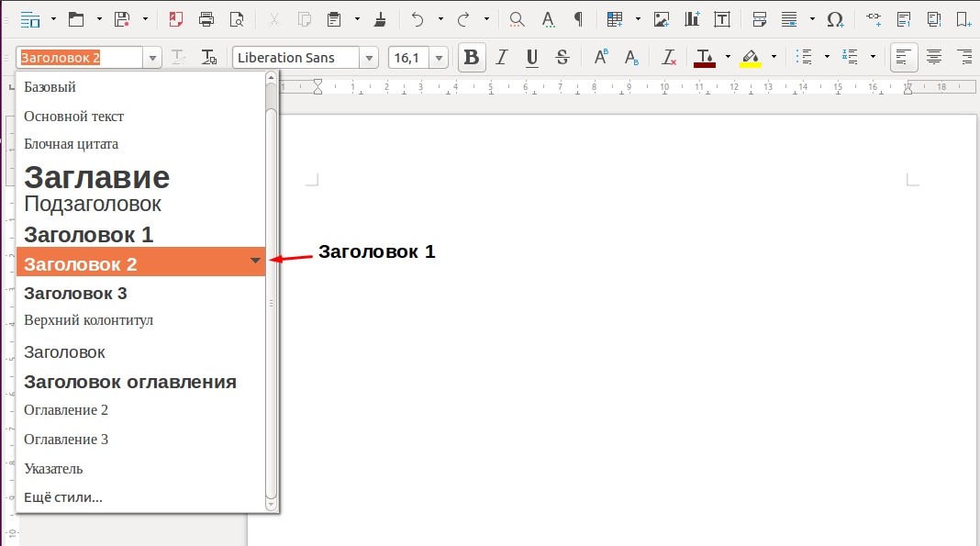Click the paragraph style name field

pos(80,58)
